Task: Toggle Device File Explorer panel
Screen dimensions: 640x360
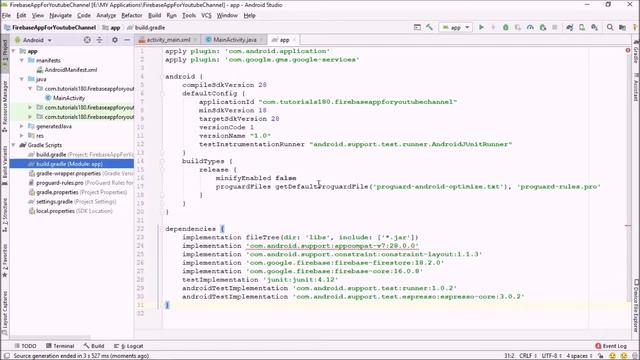Action: (636, 305)
